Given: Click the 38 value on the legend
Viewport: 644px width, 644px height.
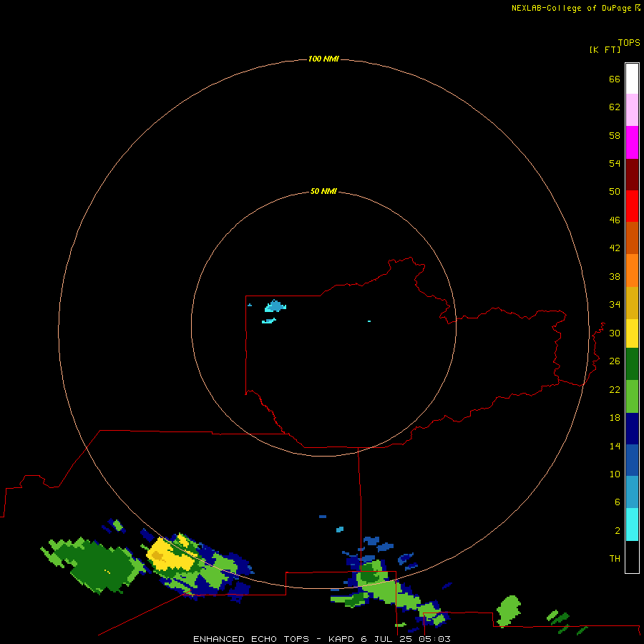Looking at the screenshot, I should 615,276.
